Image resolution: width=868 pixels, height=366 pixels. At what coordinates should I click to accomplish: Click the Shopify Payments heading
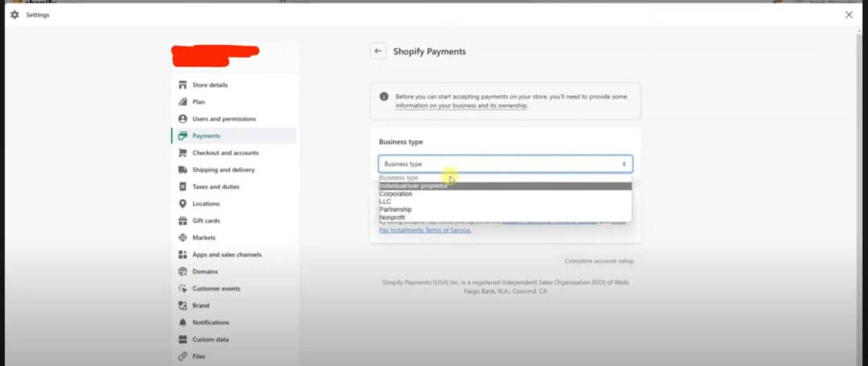[x=429, y=51]
